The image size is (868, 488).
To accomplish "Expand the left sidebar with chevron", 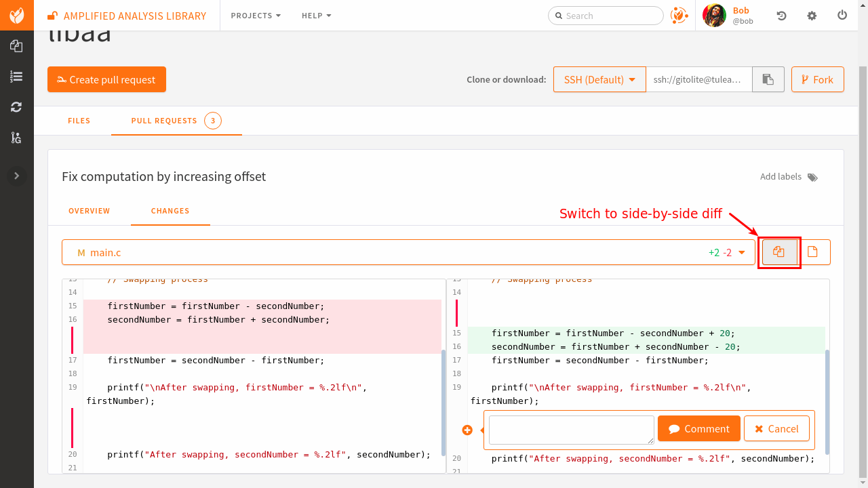I will [16, 176].
